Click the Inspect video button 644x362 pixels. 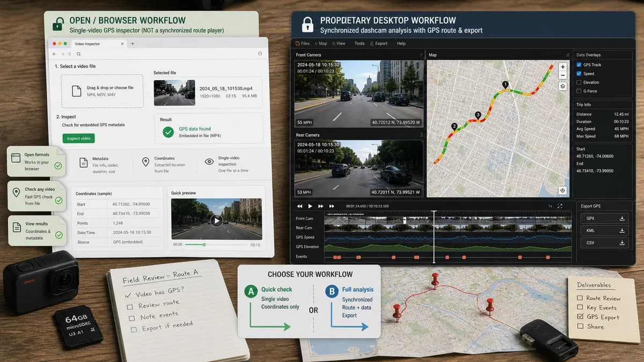(x=78, y=138)
